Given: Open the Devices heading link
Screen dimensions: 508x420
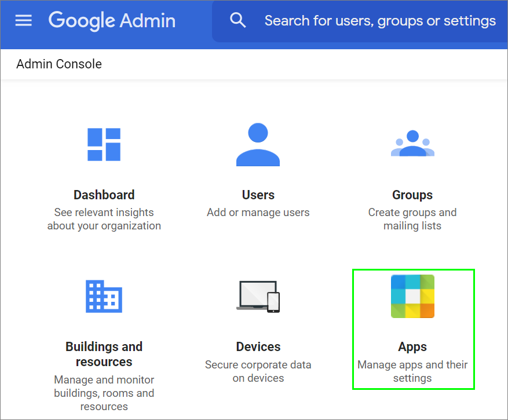Looking at the screenshot, I should click(x=258, y=346).
